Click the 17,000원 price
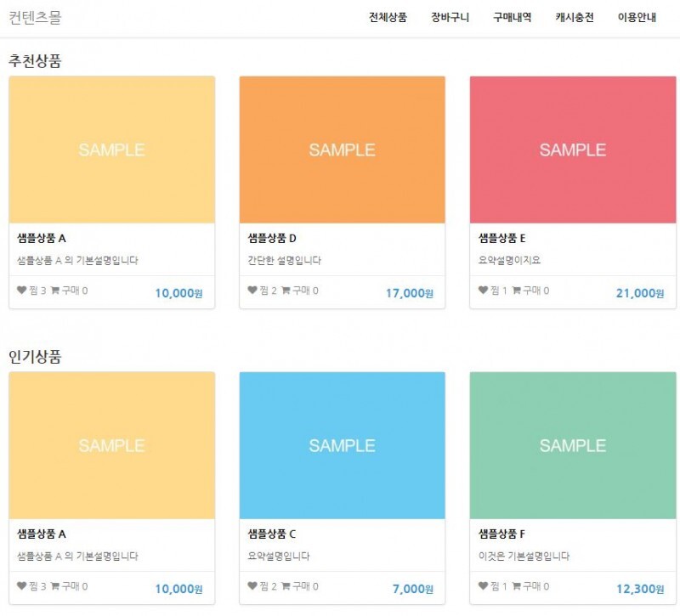Viewport: 680px width, 616px height. (x=410, y=293)
